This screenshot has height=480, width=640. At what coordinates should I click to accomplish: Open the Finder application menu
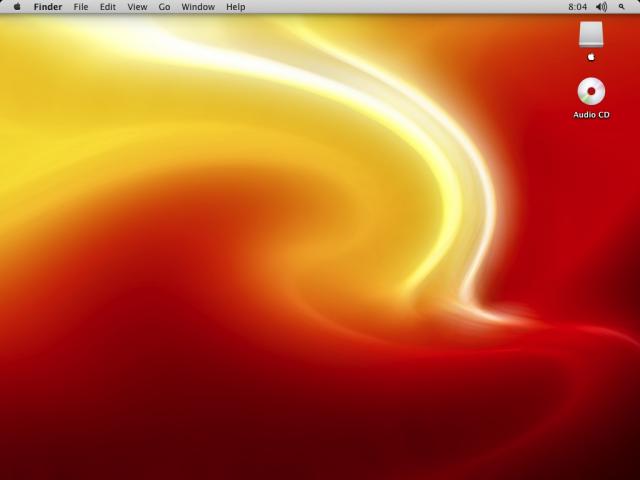48,7
